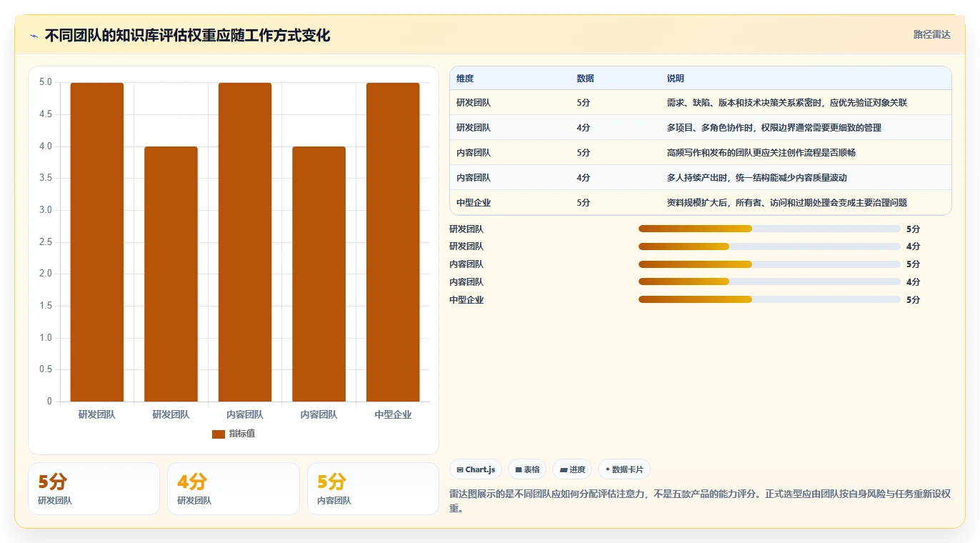This screenshot has height=543, width=980.
Task: Click the 数据卡片 tag pill
Action: (x=624, y=469)
